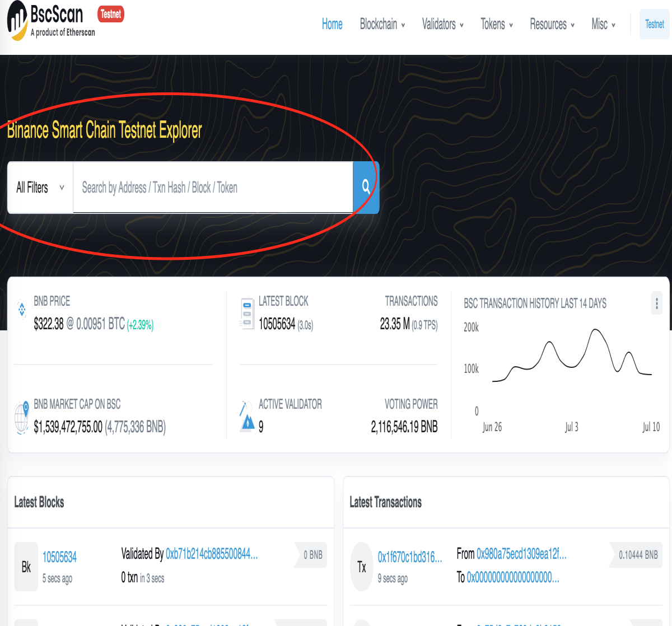Expand the Resources menu
672x626 pixels.
[552, 24]
